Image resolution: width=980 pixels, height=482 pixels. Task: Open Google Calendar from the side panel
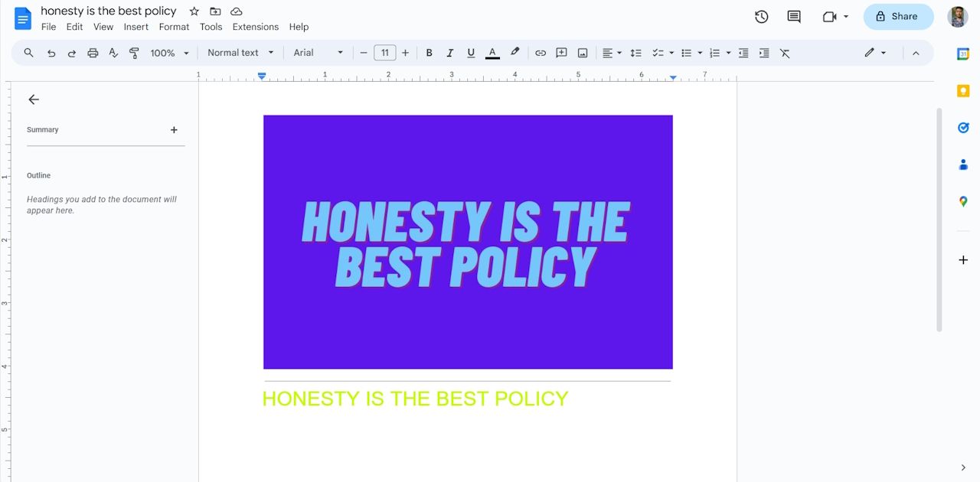pos(963,54)
